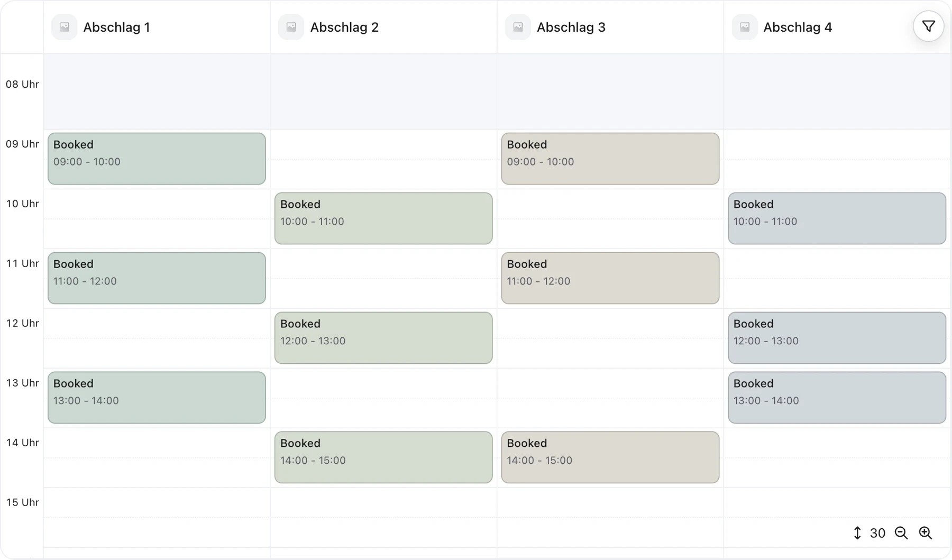
Task: Open Abschlag 3 booking 09:00 - 10:00
Action: pyautogui.click(x=610, y=159)
